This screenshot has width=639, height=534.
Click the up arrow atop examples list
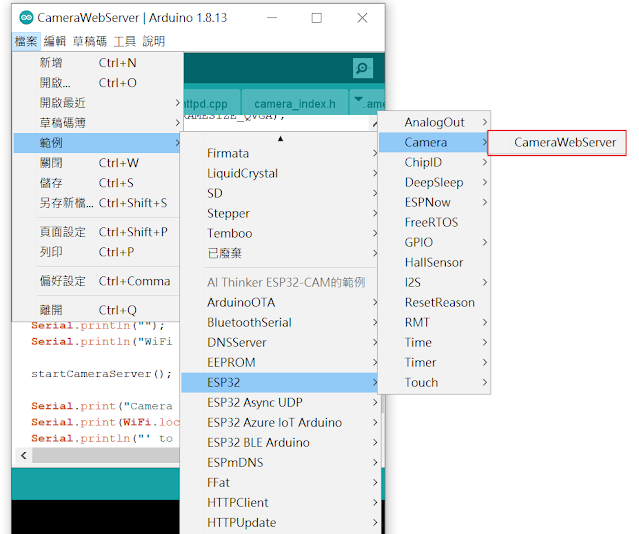coord(280,139)
